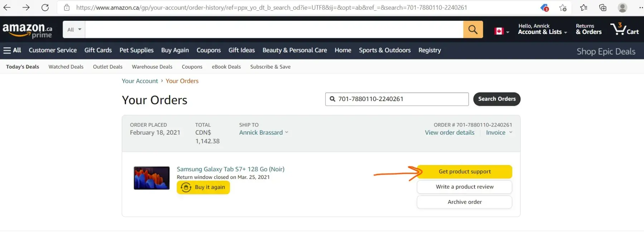
Task: Click Write a product review button
Action: tap(464, 187)
